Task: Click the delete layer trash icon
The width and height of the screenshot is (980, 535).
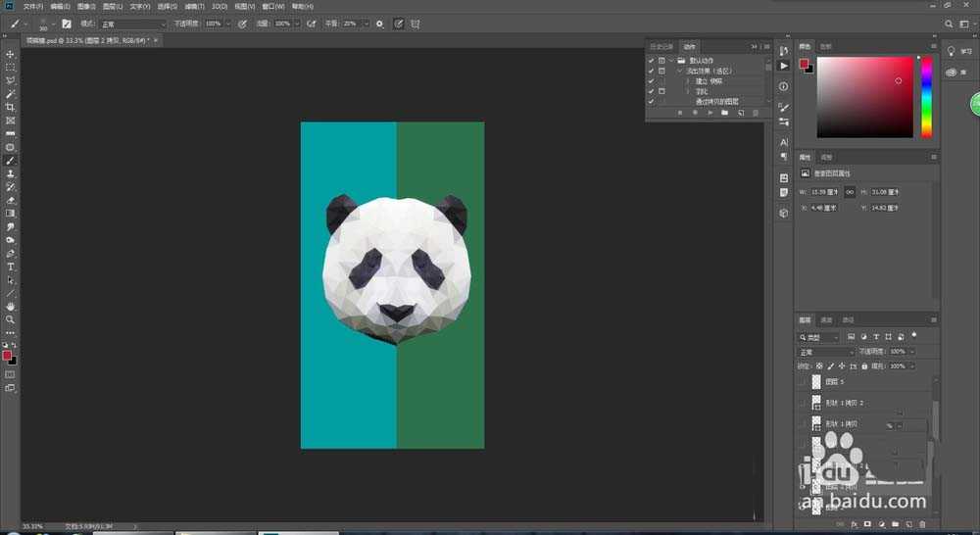Action: point(922,524)
